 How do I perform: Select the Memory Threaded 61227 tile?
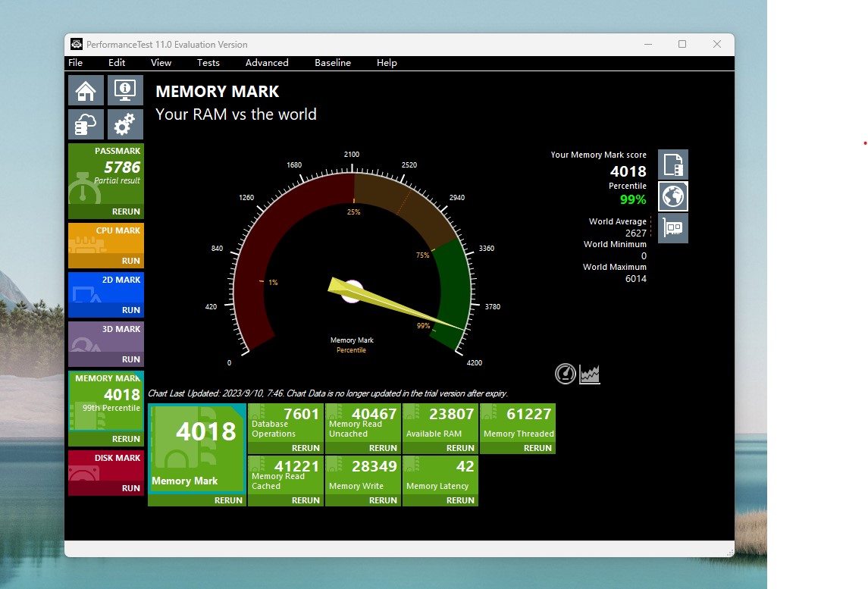coord(518,423)
